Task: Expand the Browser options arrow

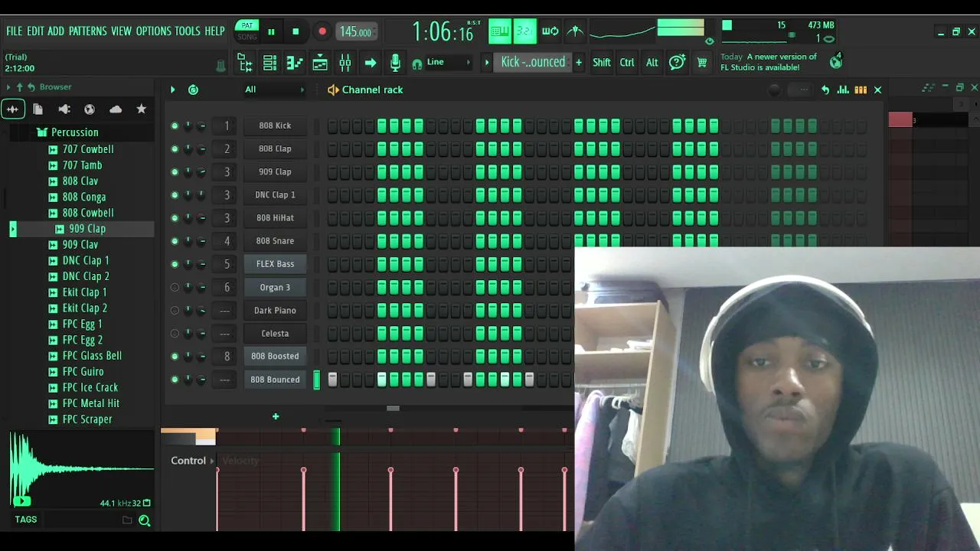Action: pos(8,87)
